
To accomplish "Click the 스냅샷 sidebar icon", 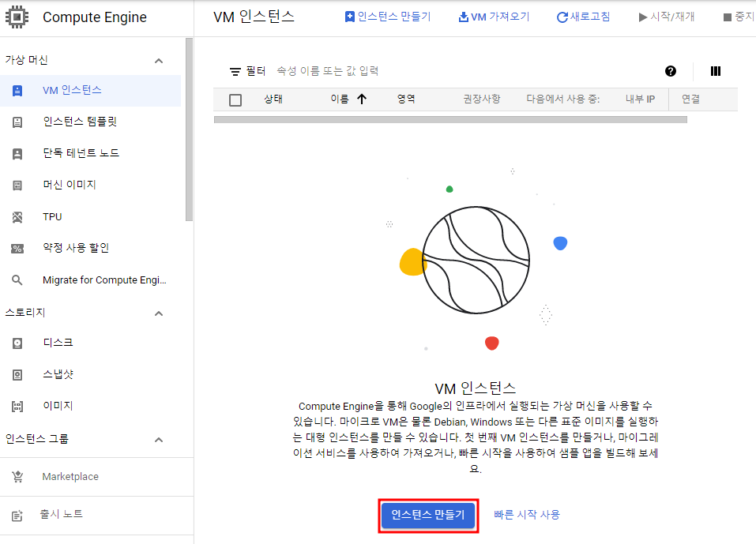I will [17, 374].
